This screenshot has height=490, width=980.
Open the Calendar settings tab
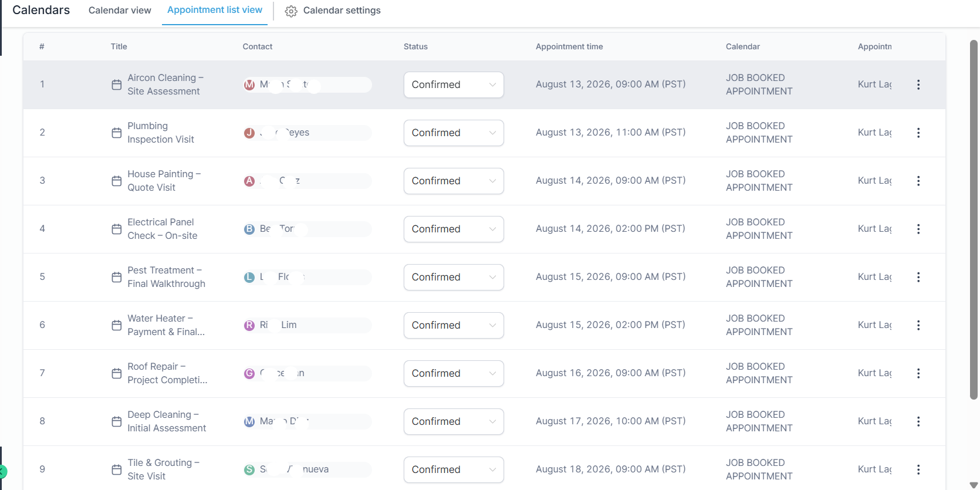333,11
